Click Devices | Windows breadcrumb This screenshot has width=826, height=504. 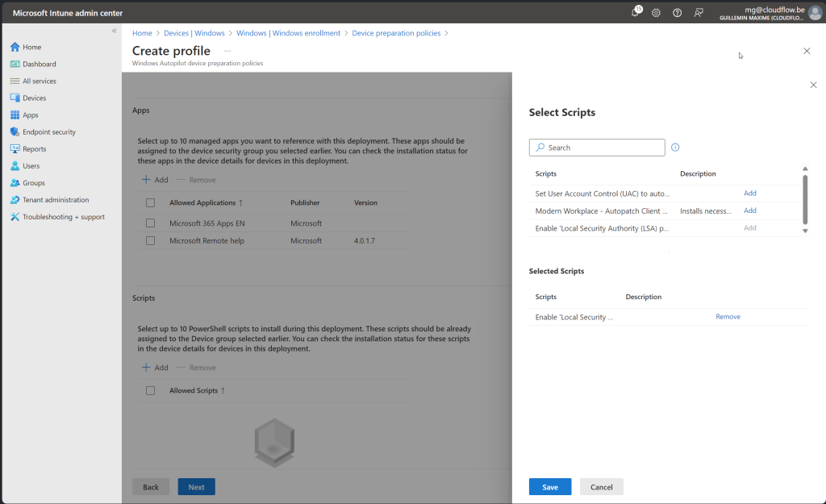pyautogui.click(x=194, y=32)
